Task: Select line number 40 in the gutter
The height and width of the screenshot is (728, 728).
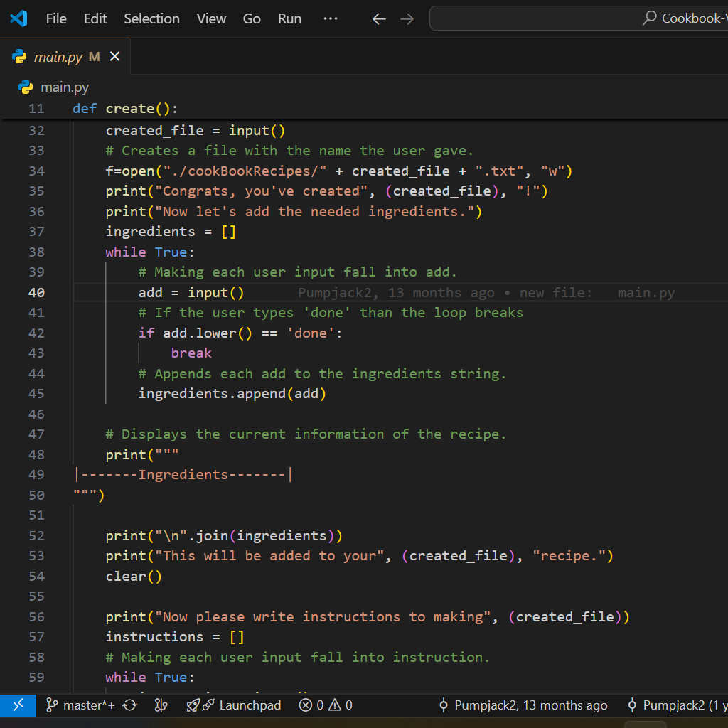Action: point(37,293)
